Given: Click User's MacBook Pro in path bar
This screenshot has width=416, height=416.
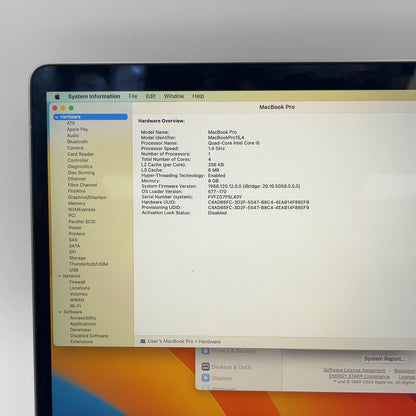Looking at the screenshot, I should [x=170, y=341].
